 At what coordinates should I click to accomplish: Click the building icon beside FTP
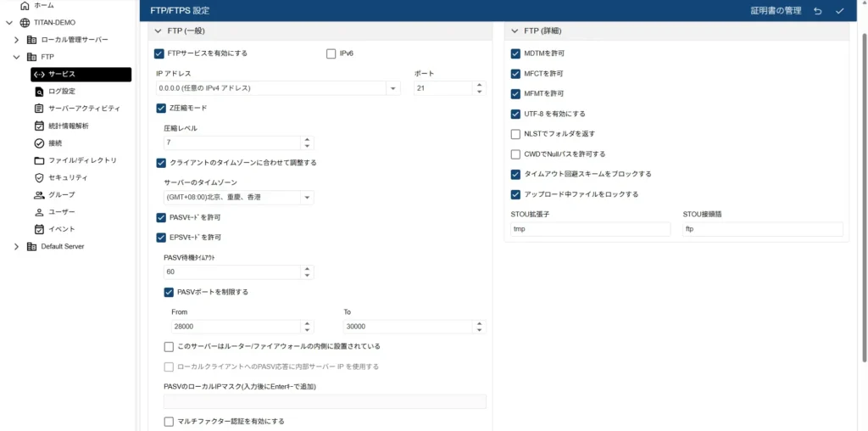point(32,57)
